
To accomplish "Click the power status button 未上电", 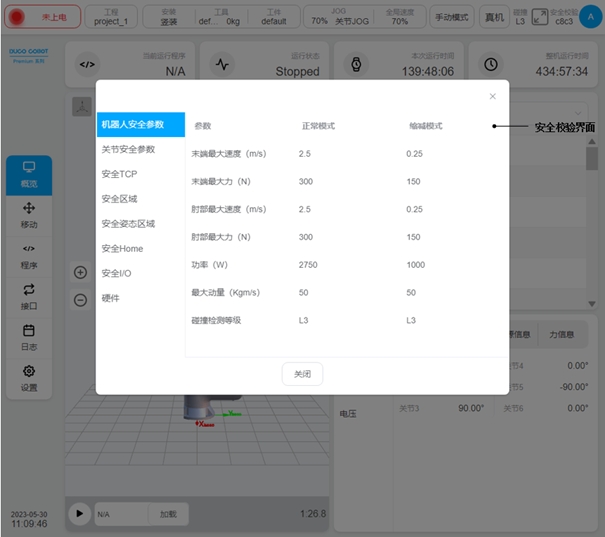I will (x=44, y=17).
